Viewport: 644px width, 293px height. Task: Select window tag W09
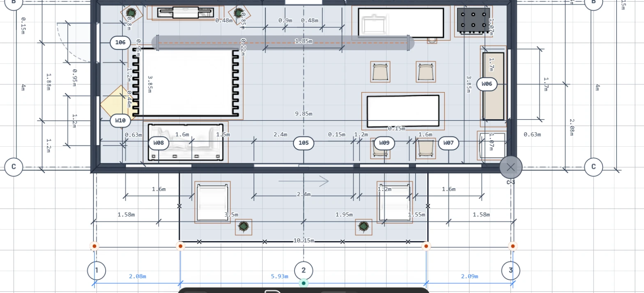(x=384, y=143)
